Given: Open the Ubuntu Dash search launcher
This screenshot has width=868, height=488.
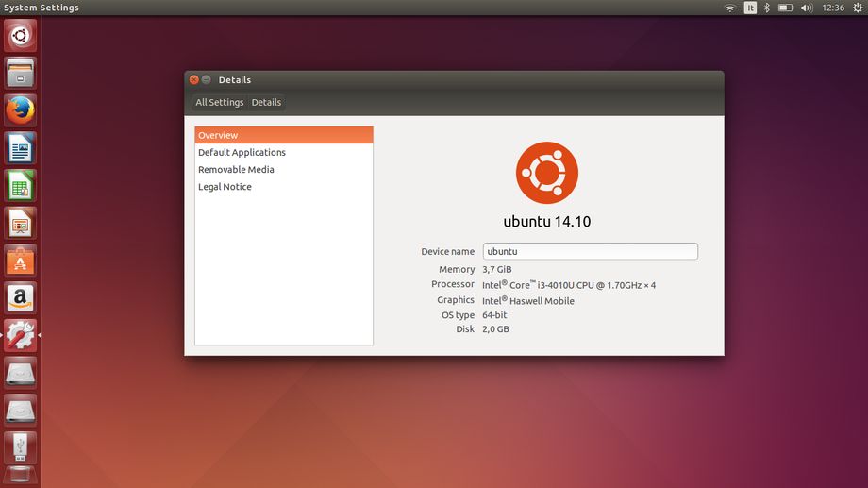Looking at the screenshot, I should click(x=21, y=36).
